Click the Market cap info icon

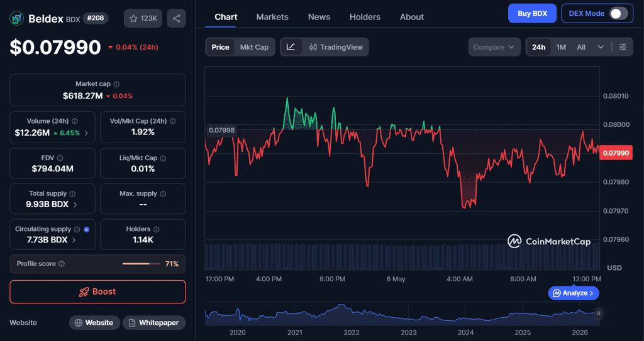116,84
